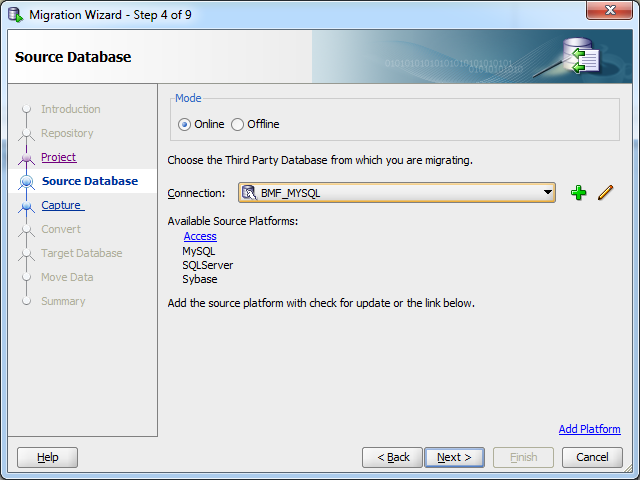Viewport: 640px width, 480px height.
Task: Click the green plus add connection icon
Action: 578,193
